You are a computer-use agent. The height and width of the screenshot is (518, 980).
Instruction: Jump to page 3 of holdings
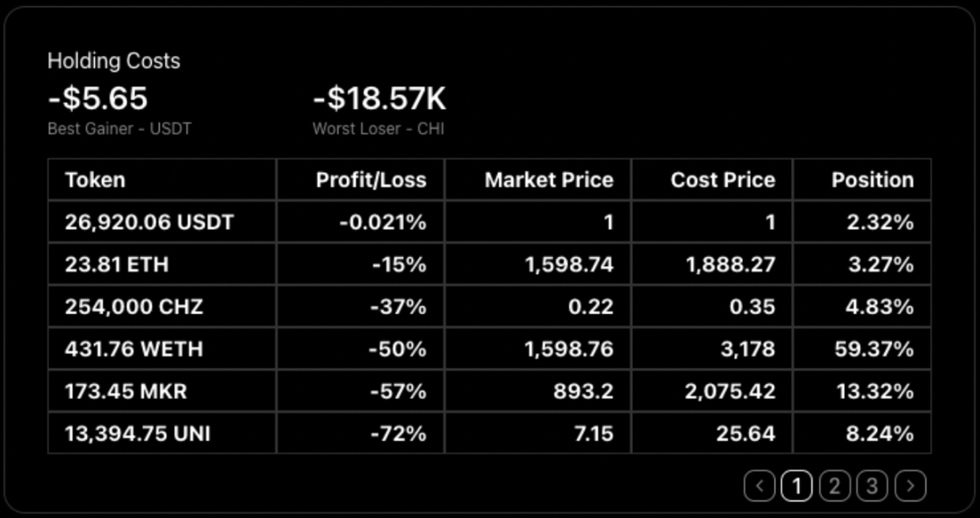pos(872,485)
